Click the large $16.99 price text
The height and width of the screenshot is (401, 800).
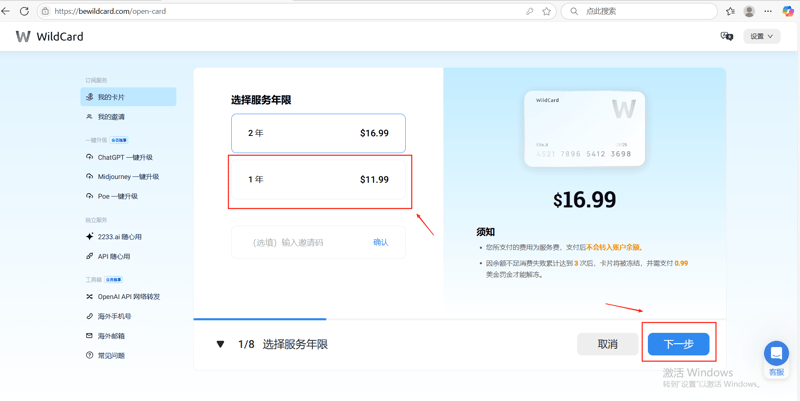click(x=585, y=200)
